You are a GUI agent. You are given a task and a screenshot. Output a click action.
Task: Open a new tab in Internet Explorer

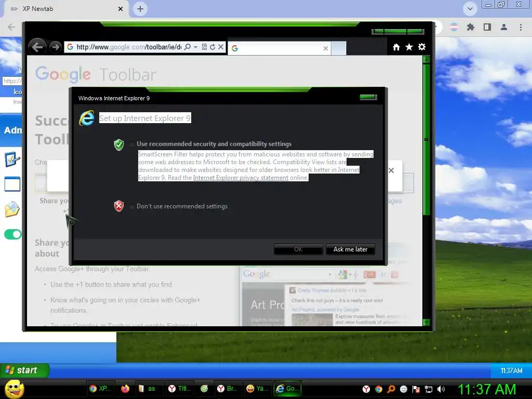(339, 48)
